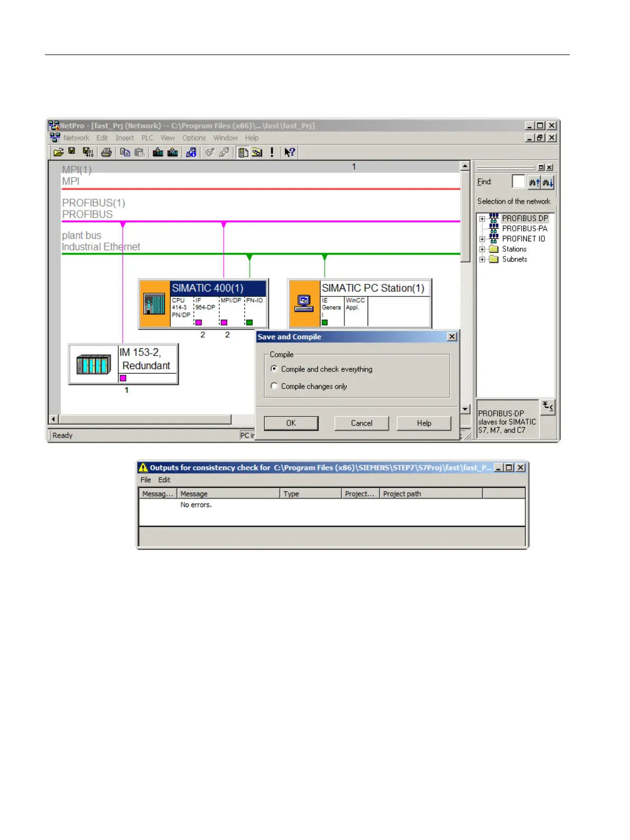630x840 pixels.
Task: Click the exclamation mark toolbar icon
Action: click(x=272, y=152)
